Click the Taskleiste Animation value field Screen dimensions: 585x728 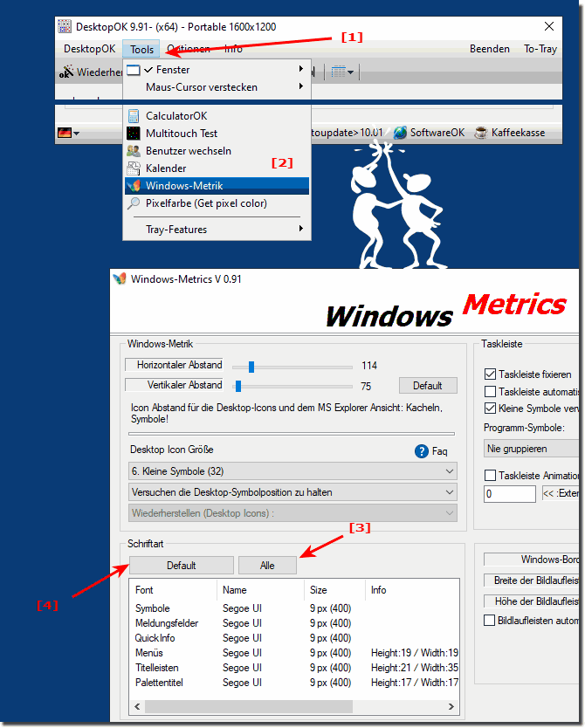click(509, 493)
